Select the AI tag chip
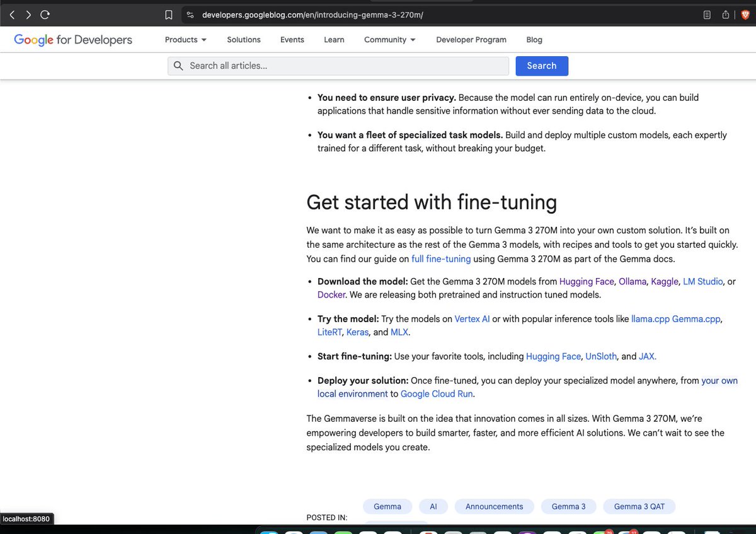Screen dimensions: 756x534 433,506
